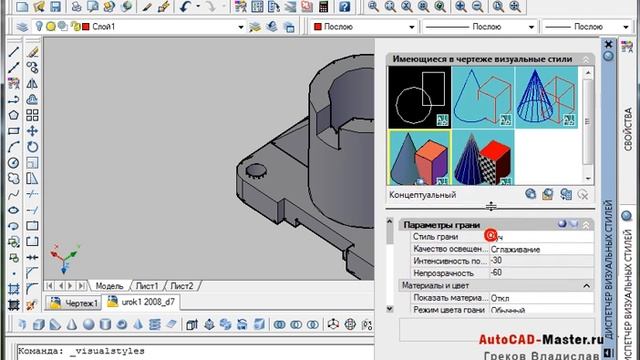The width and height of the screenshot is (640, 360).
Task: Click the Save diskette icon
Action: pos(55,6)
